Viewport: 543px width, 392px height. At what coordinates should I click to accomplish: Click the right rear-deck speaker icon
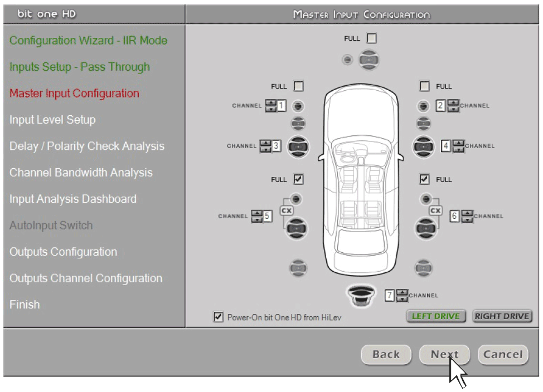[423, 268]
